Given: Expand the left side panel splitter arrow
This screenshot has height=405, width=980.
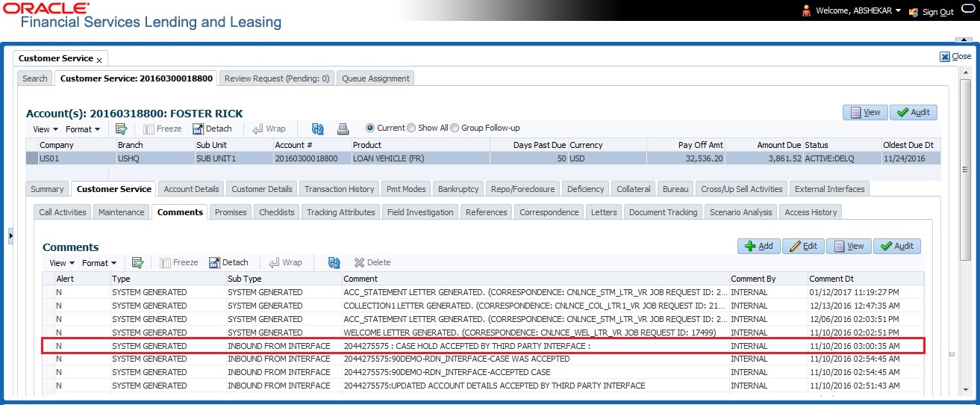Looking at the screenshot, I should click(x=10, y=236).
